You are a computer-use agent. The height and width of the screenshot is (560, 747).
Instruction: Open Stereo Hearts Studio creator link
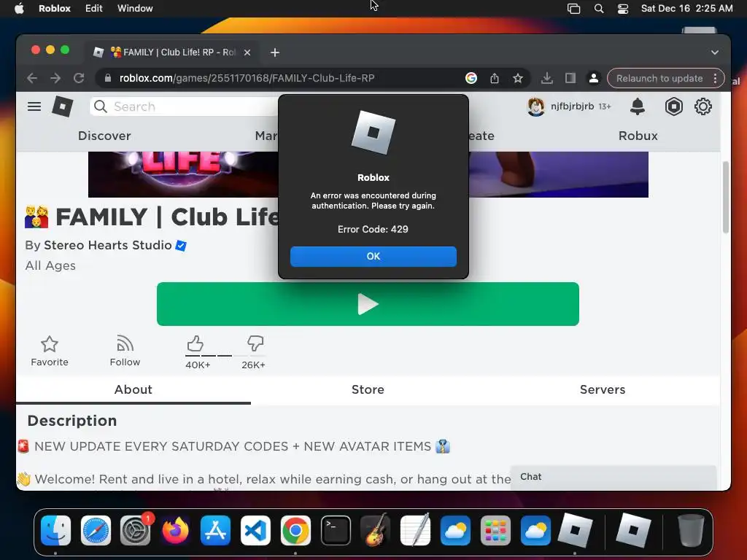(108, 245)
